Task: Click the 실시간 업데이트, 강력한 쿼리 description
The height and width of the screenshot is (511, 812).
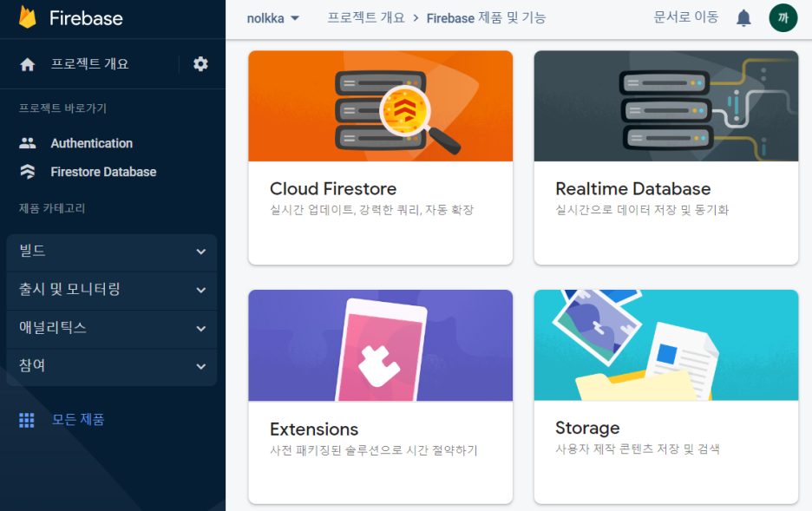Action: [372, 210]
